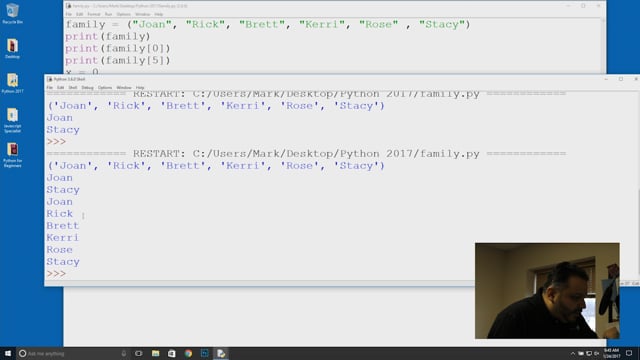
Task: Open Options menu in family.py editor
Action: click(123, 14)
